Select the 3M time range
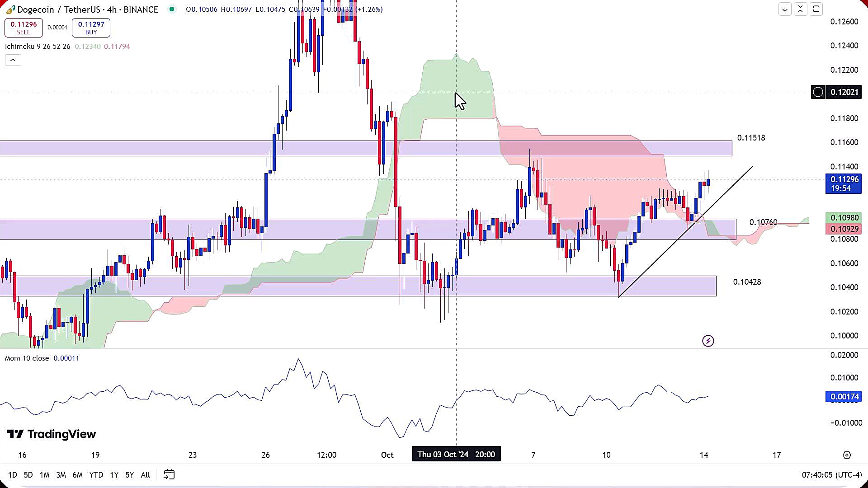The image size is (868, 488). pyautogui.click(x=61, y=475)
